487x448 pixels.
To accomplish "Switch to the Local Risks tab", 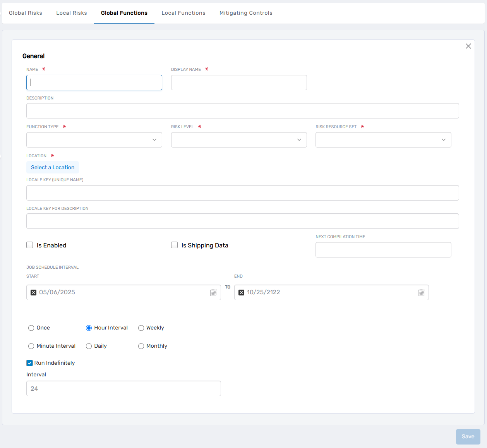I will click(71, 13).
